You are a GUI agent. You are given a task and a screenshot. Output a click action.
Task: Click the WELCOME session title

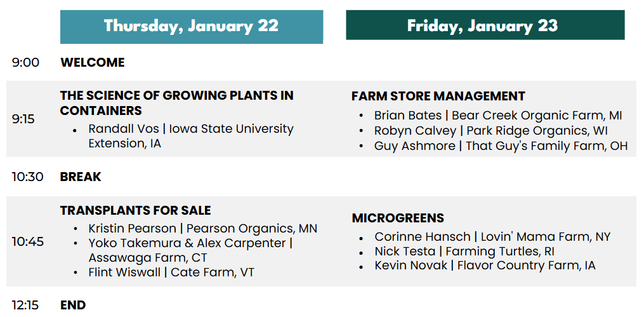93,62
